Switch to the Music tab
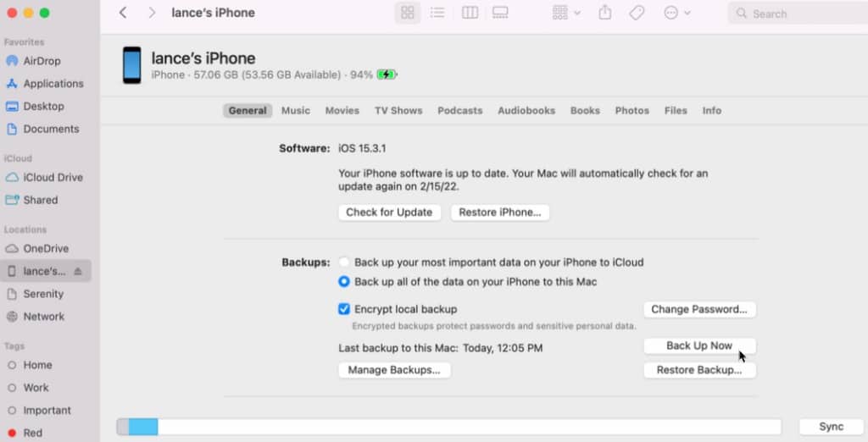This screenshot has width=868, height=442. (x=296, y=111)
